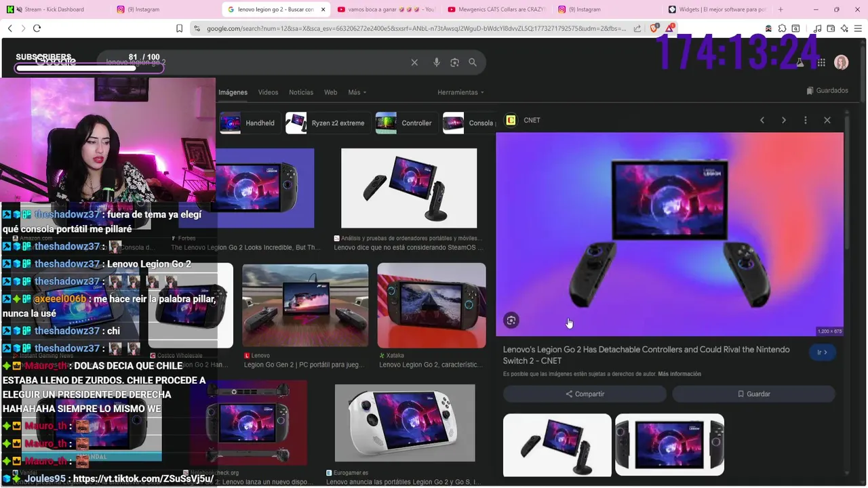Open the Xataka Lenovo Legion Go 2 result
The image size is (868, 488).
point(431,306)
